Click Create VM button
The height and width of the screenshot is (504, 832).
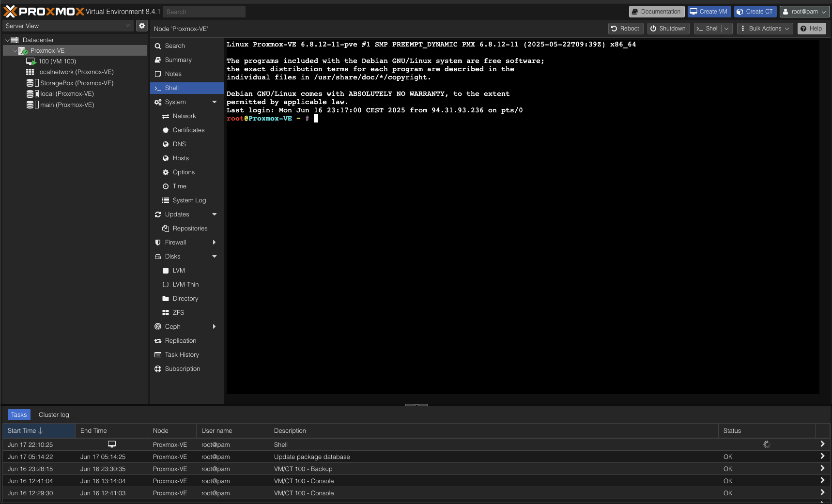709,12
